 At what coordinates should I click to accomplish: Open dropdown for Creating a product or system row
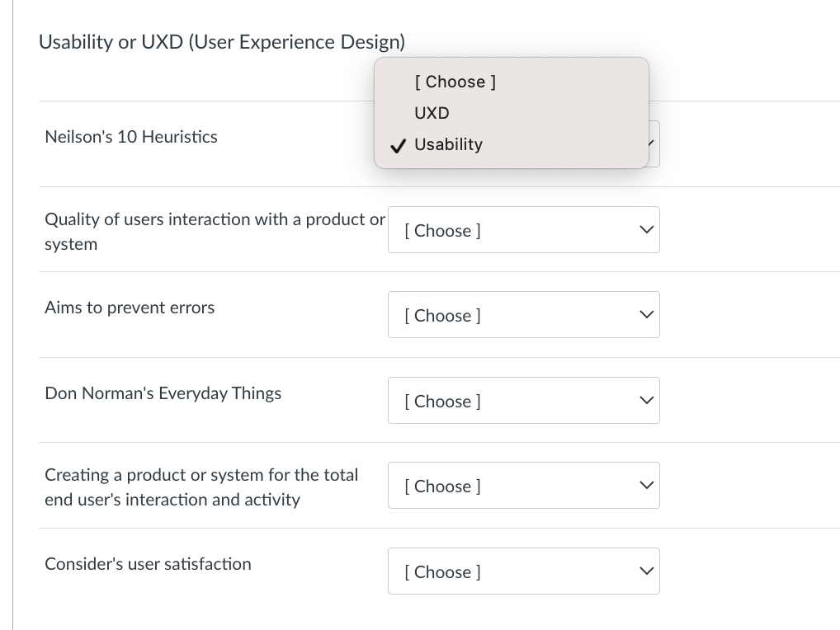[x=524, y=486]
